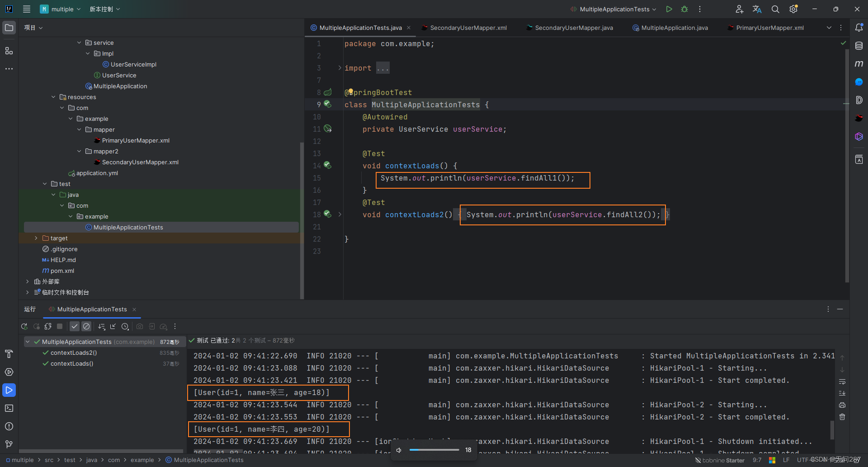Clear console output trash icon
The height and width of the screenshot is (467, 868).
842,417
